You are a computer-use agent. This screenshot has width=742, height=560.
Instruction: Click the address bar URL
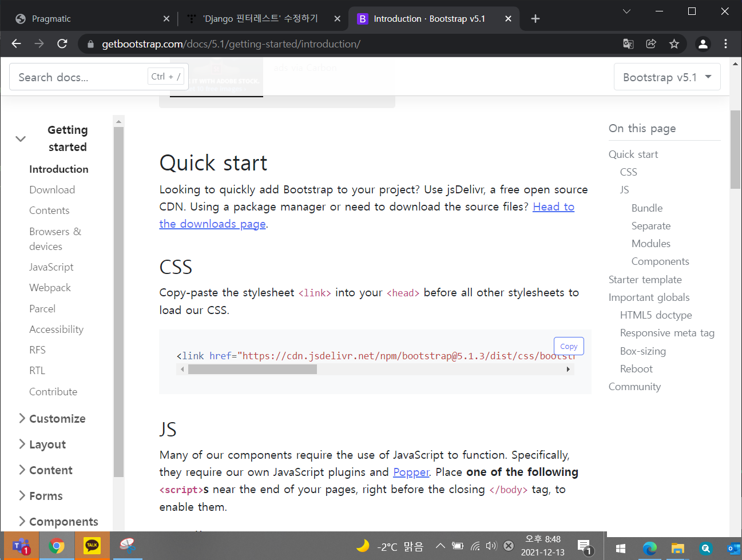pyautogui.click(x=231, y=44)
